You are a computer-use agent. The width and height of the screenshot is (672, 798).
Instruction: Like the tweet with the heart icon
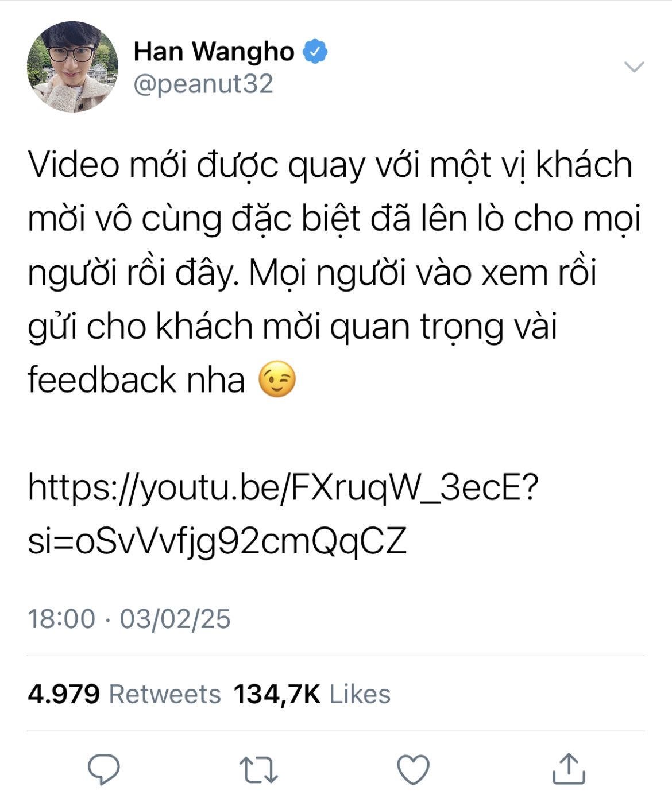(414, 770)
